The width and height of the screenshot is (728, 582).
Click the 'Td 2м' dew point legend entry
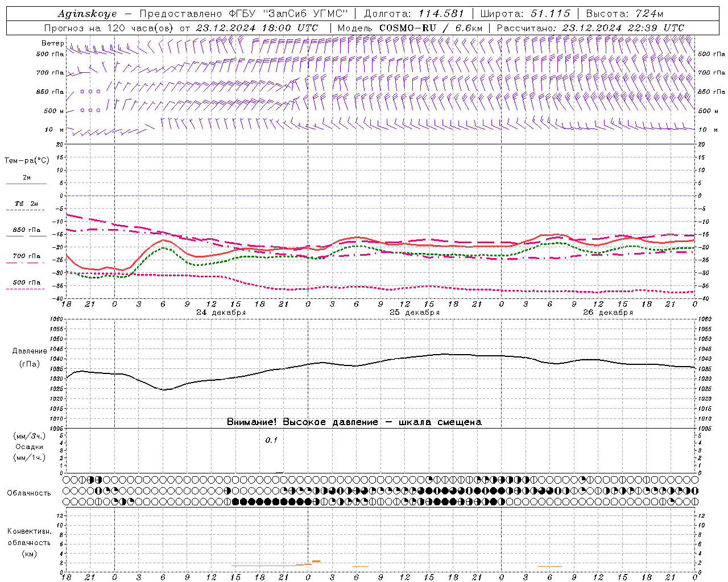27,203
